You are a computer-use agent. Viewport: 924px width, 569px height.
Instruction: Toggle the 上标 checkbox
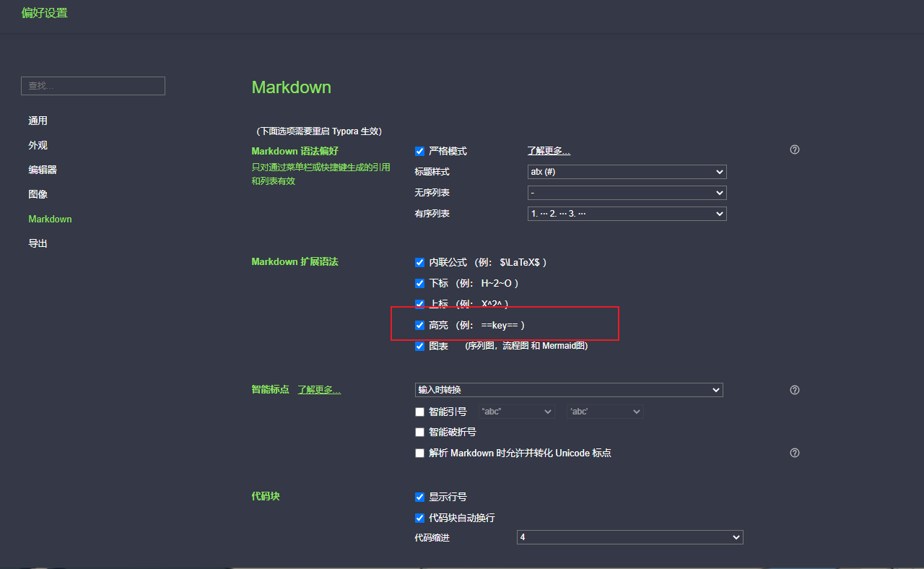(419, 304)
